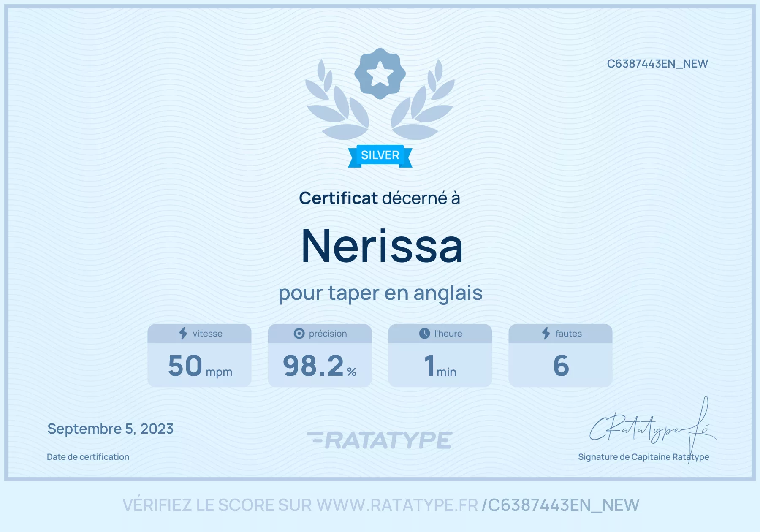
Task: Click the star badge award icon
Action: [x=380, y=73]
